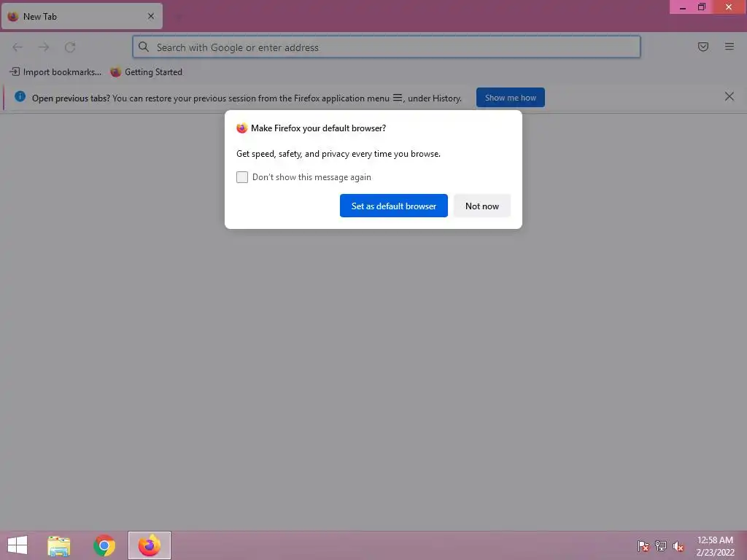
Task: Click the Import bookmarks toolbar item
Action: click(55, 72)
